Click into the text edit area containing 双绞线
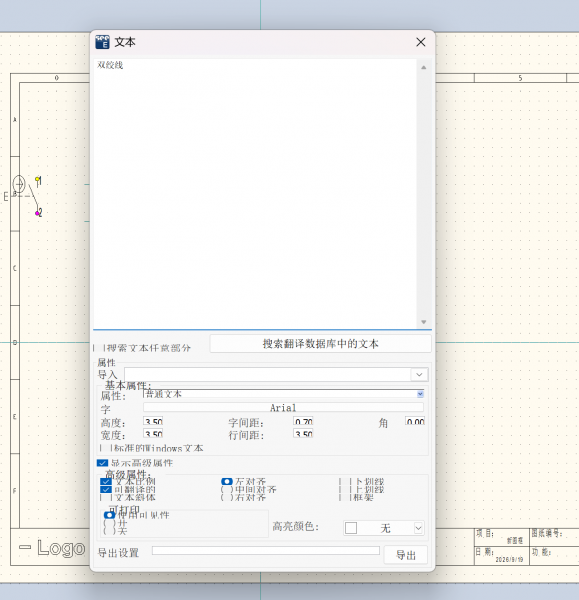The image size is (579, 600). [x=255, y=193]
